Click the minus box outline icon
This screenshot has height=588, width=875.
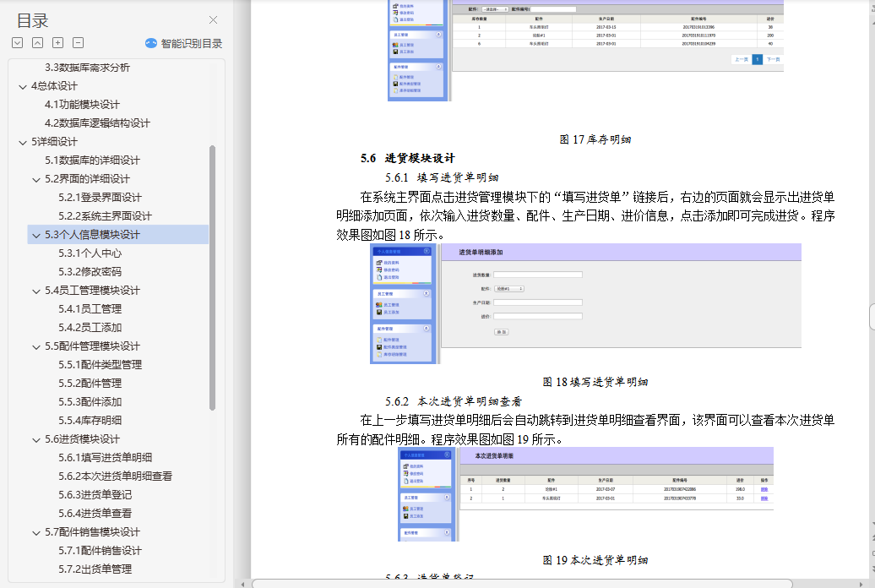point(78,43)
